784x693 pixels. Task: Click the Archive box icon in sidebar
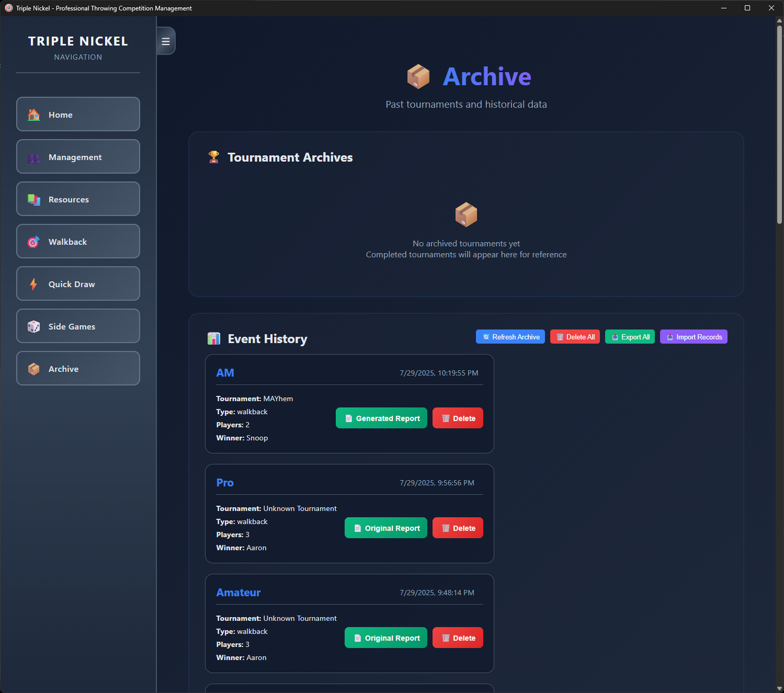34,369
